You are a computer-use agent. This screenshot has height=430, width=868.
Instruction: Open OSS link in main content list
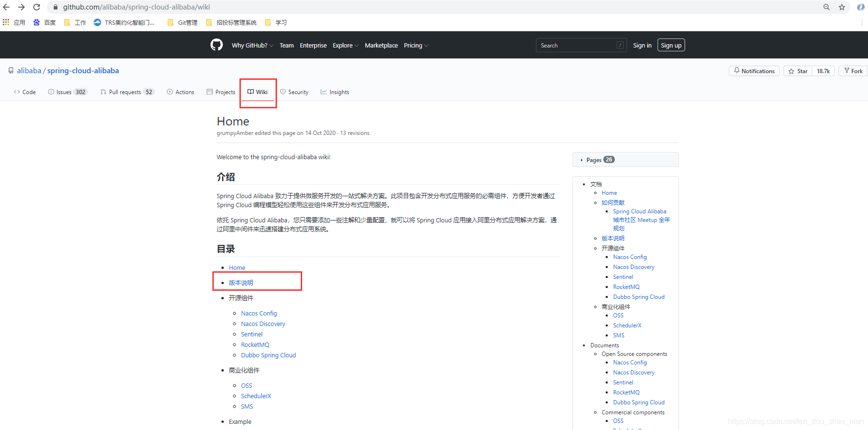[x=247, y=386]
